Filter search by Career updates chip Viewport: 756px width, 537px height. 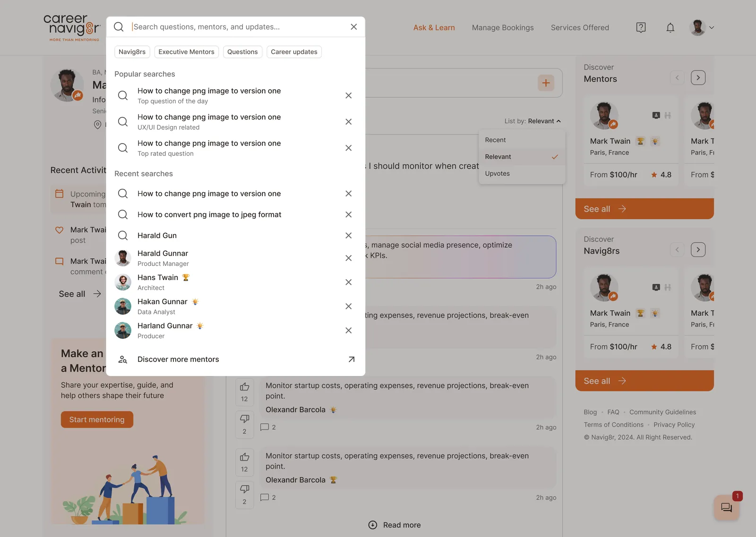pos(294,52)
